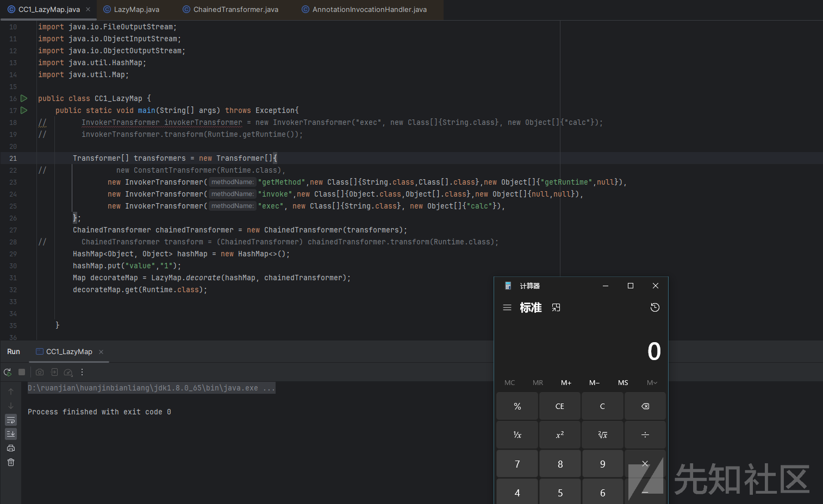Image resolution: width=823 pixels, height=504 pixels.
Task: Click run gutter arrow beside class CC1_LazyMap
Action: click(x=24, y=98)
